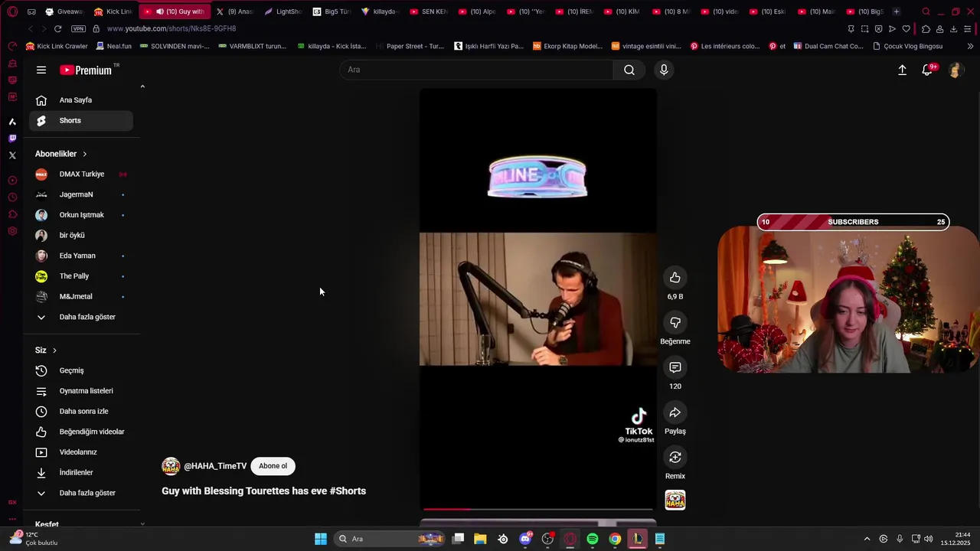Dislike the short (Beğenme)
The height and width of the screenshot is (551, 980).
[675, 323]
